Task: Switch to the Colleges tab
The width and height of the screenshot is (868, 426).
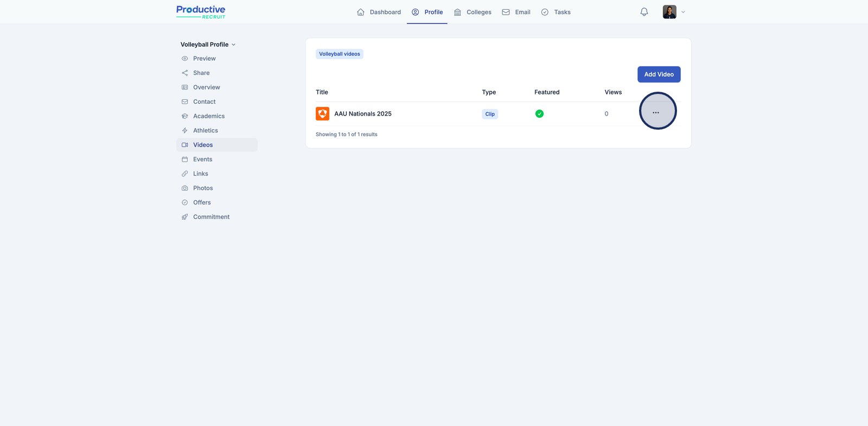Action: (473, 12)
